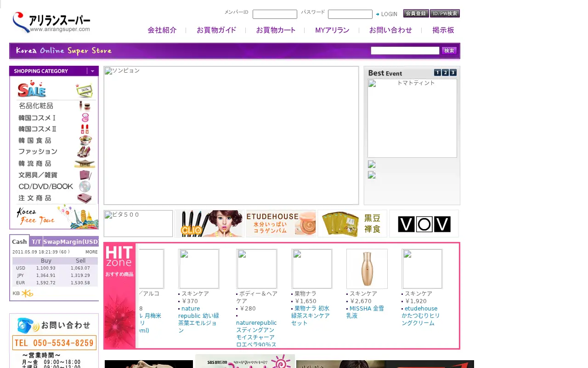Click the LOGIN button
The width and height of the screenshot is (588, 368).
387,14
